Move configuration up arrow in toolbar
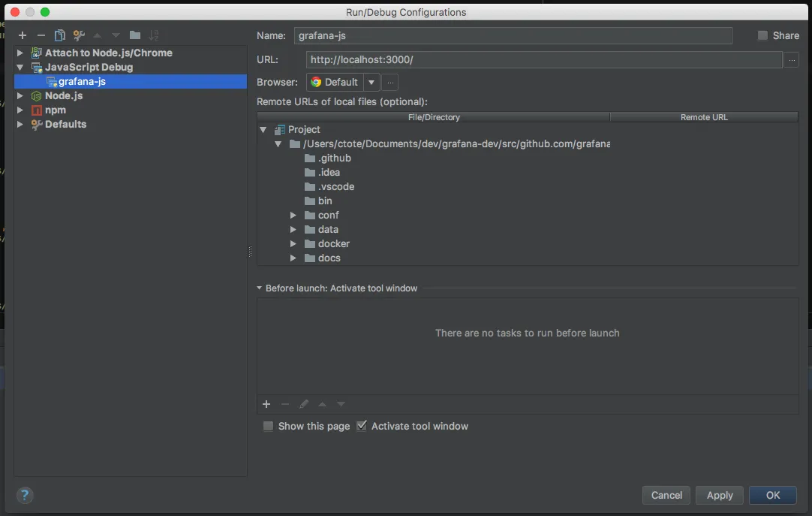 (x=98, y=35)
